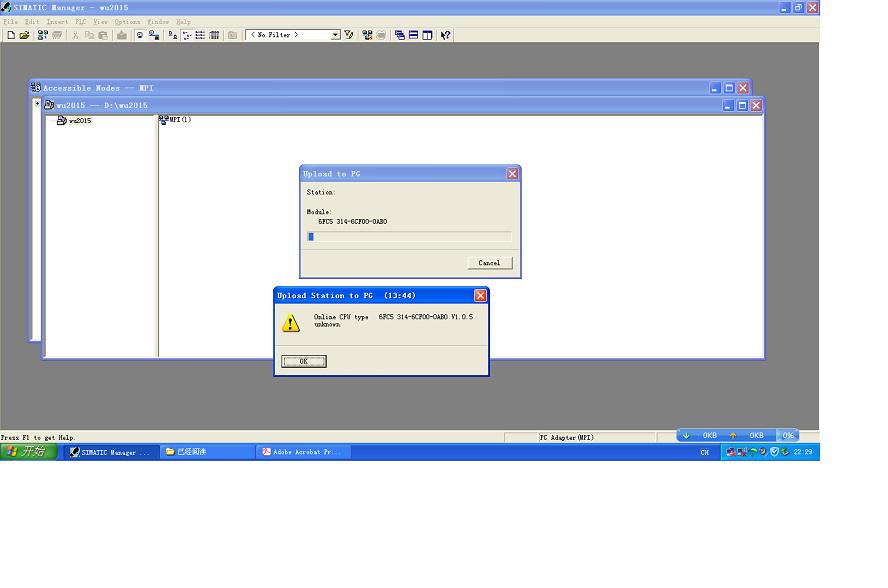Screen dimensions: 888x588
Task: Click the Configure Network toolbar icon
Action: (x=367, y=35)
